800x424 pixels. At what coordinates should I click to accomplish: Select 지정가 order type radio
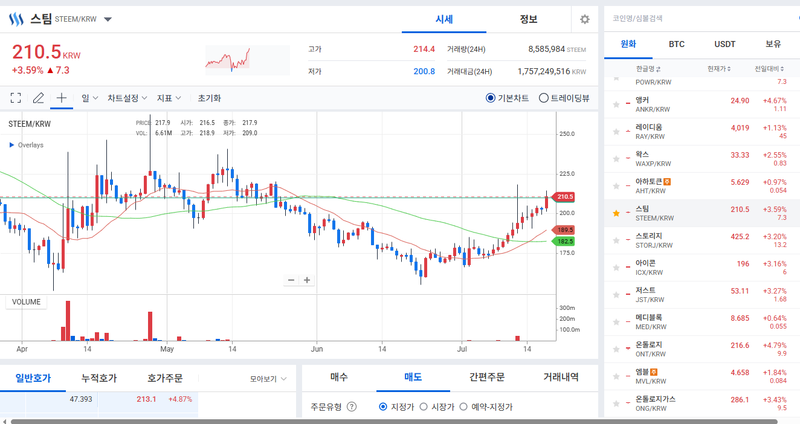[383, 407]
